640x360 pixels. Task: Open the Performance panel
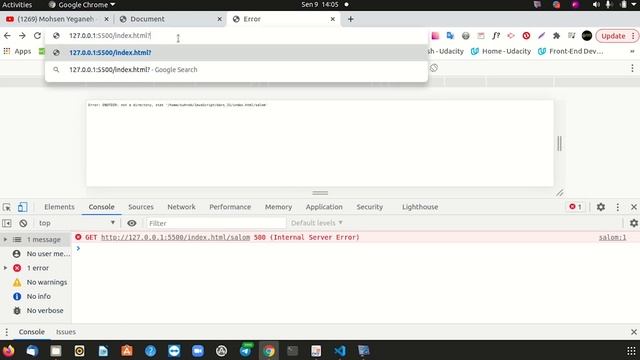[230, 207]
